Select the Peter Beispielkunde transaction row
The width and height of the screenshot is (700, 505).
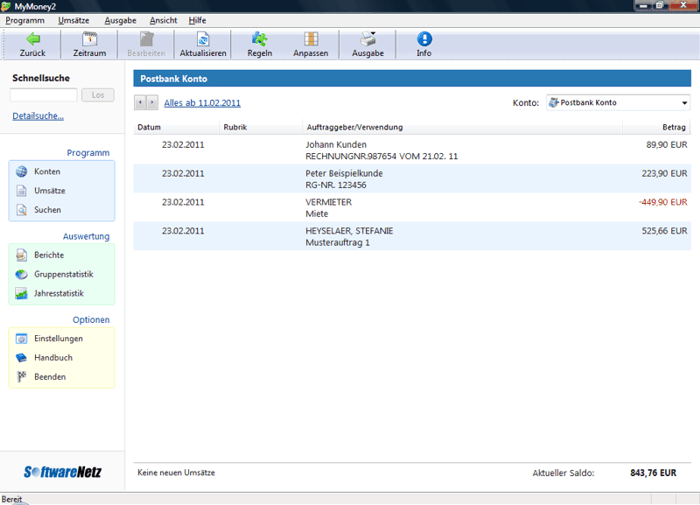click(x=412, y=179)
